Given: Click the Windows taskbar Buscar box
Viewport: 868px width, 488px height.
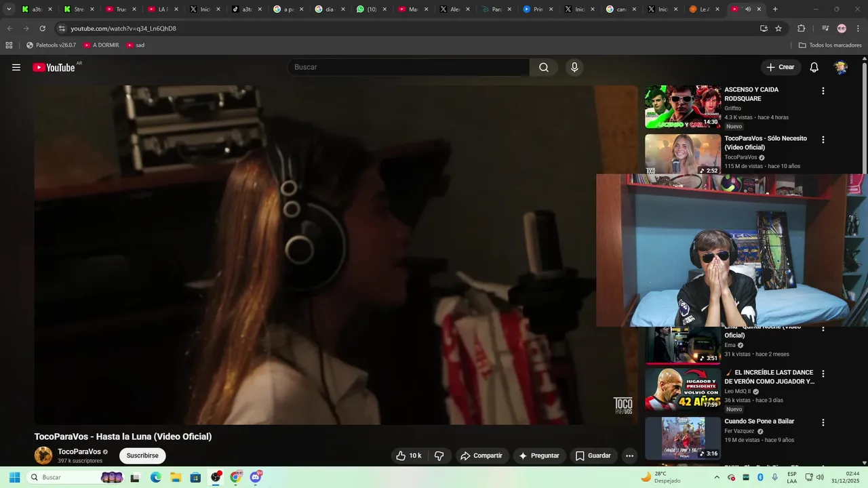Looking at the screenshot, I should click(x=76, y=477).
